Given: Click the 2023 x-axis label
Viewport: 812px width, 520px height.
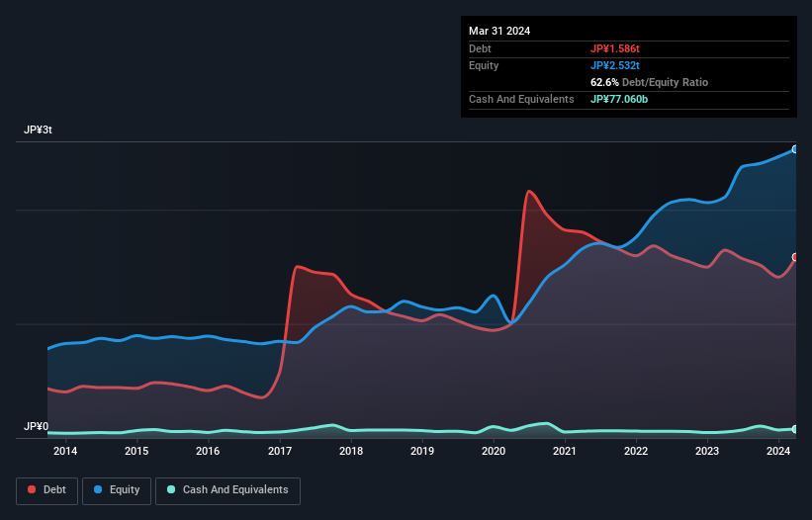Looking at the screenshot, I should (707, 451).
